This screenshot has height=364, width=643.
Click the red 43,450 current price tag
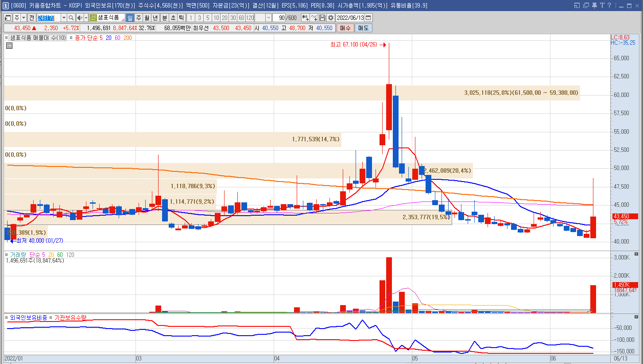(625, 216)
